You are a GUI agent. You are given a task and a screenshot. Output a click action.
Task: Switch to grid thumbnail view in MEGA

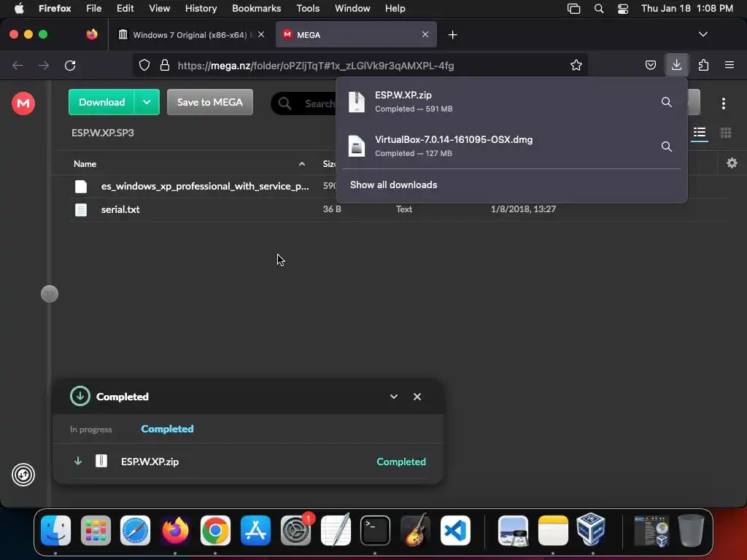click(726, 133)
